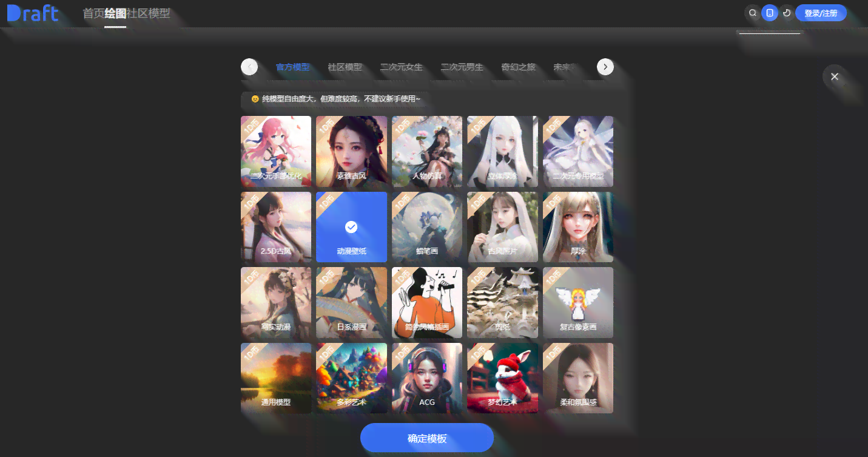The width and height of the screenshot is (868, 457).
Task: Choose the 素雅古风 model thumbnail
Action: tap(351, 151)
